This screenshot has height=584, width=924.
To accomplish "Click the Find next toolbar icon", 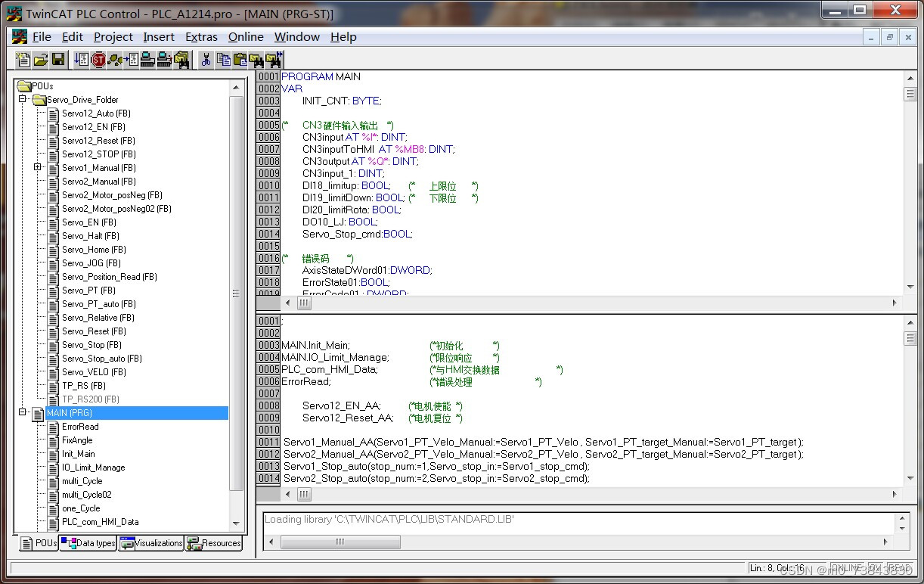I will coord(274,60).
